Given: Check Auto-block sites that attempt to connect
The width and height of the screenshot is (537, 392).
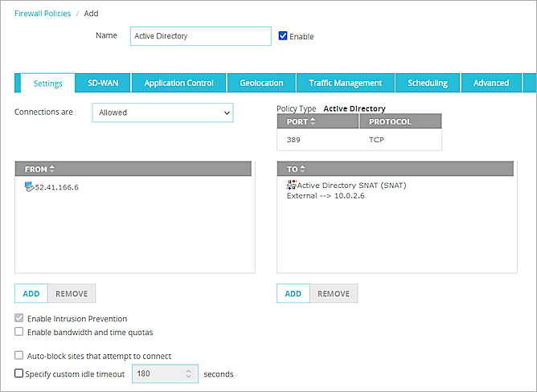Looking at the screenshot, I should coord(19,356).
